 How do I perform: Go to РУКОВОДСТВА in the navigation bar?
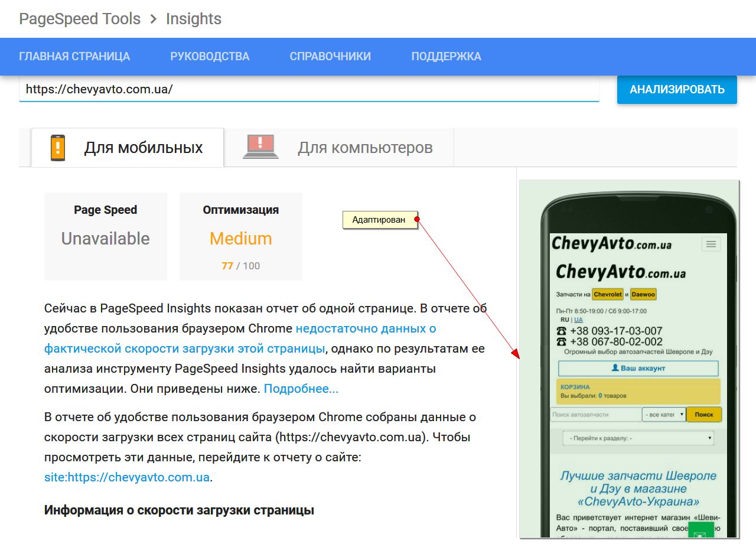[x=210, y=57]
